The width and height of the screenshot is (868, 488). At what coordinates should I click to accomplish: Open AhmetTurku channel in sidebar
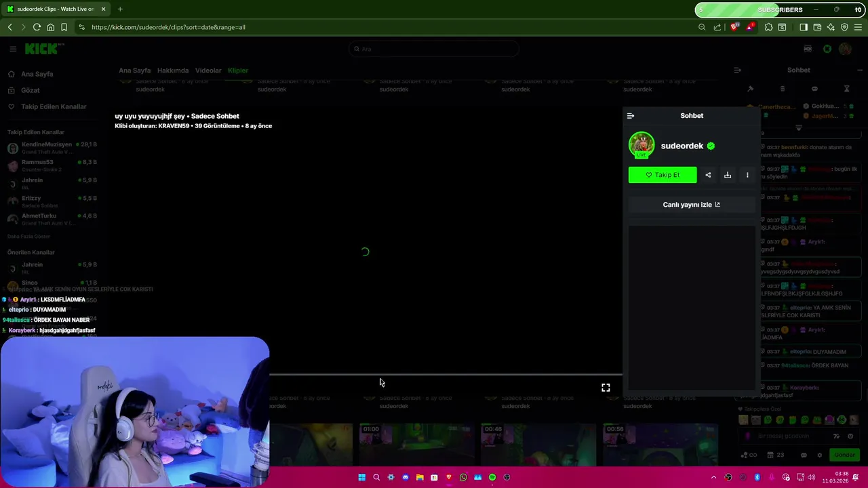pyautogui.click(x=52, y=218)
